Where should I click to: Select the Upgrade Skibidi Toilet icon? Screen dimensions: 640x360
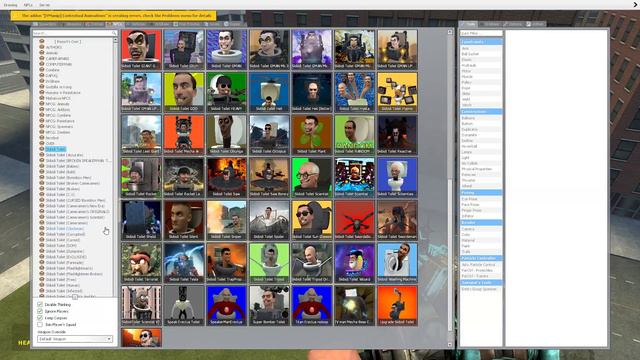point(397,305)
